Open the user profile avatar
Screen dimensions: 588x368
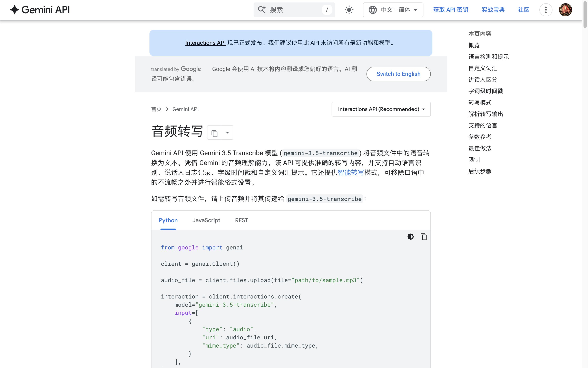click(x=565, y=10)
